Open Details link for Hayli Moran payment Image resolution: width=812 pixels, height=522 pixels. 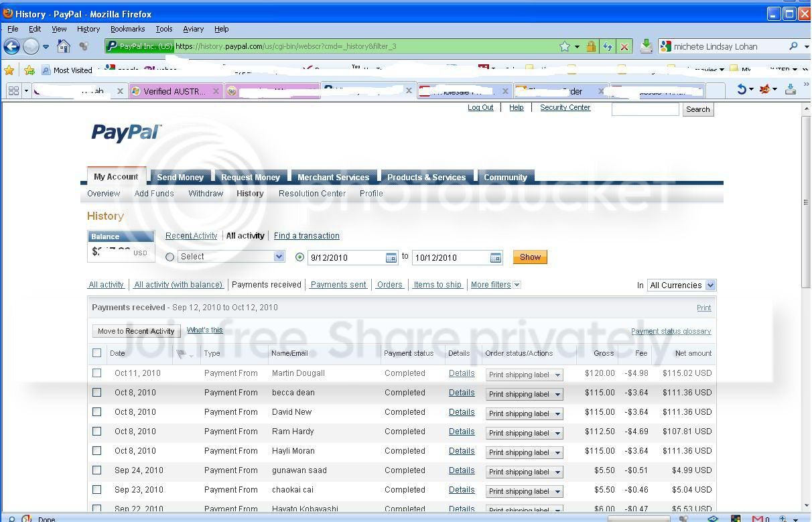pos(462,451)
